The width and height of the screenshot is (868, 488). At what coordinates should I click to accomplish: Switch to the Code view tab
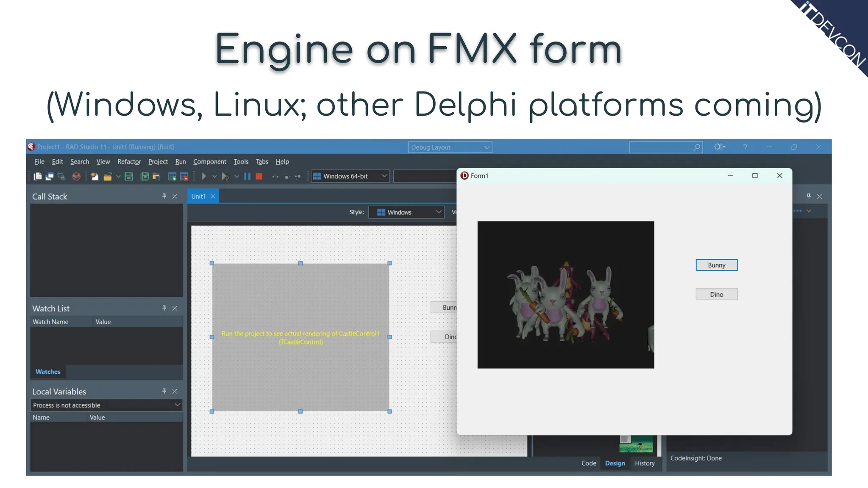[589, 463]
